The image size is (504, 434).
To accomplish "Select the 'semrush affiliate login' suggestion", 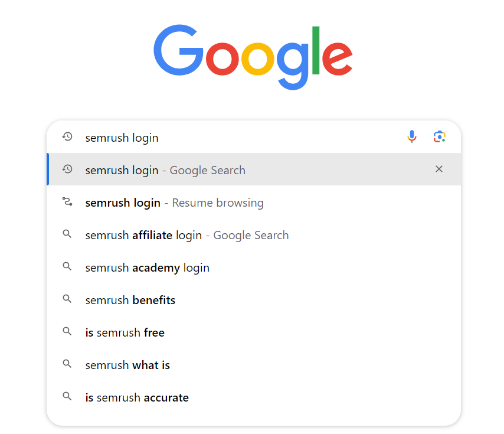I will [186, 234].
